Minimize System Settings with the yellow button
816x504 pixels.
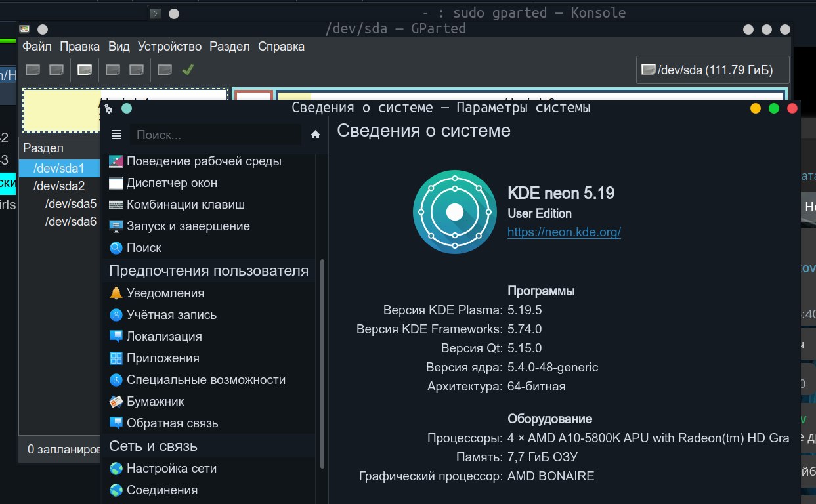pos(756,108)
